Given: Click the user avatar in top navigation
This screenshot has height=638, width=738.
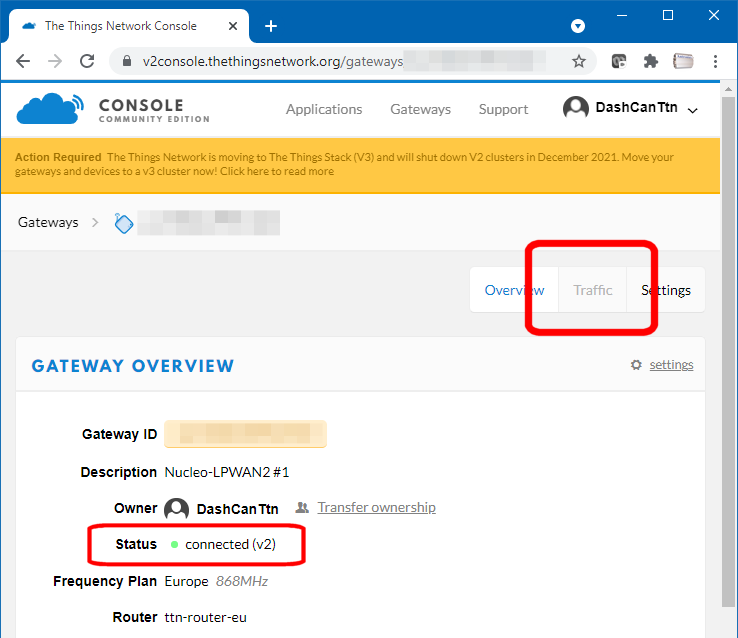Looking at the screenshot, I should (576, 108).
